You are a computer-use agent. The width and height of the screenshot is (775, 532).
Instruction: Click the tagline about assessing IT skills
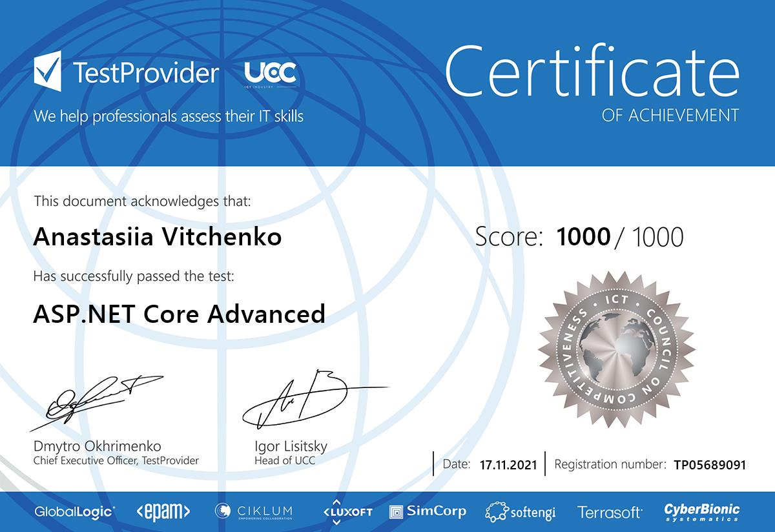click(x=169, y=116)
